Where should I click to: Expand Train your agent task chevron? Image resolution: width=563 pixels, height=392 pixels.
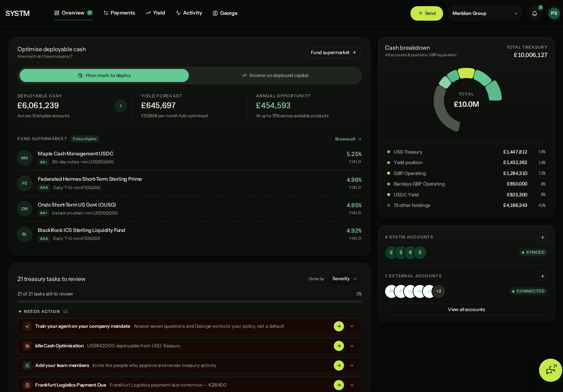point(352,326)
